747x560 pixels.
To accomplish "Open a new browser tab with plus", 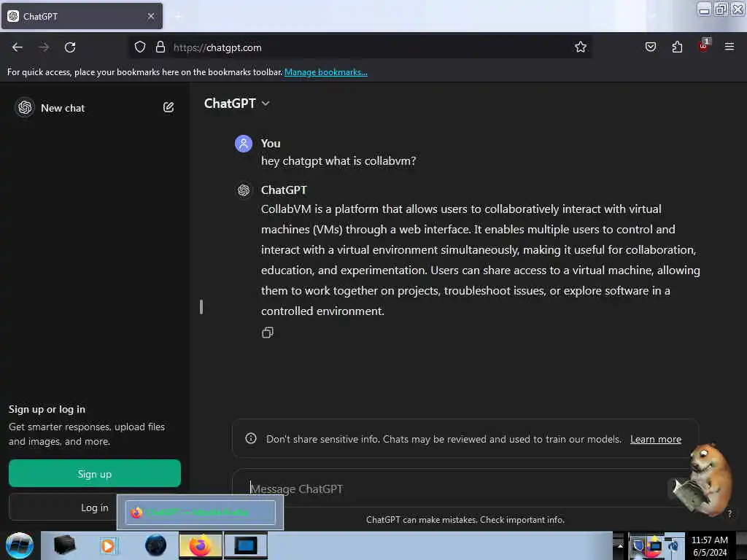I will pyautogui.click(x=178, y=17).
